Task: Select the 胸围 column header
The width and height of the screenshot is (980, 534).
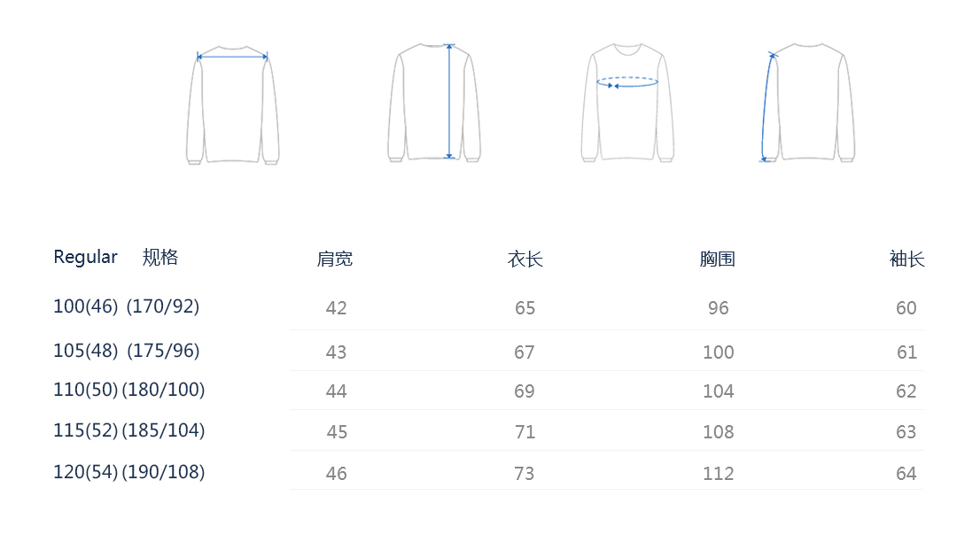Action: click(x=717, y=259)
